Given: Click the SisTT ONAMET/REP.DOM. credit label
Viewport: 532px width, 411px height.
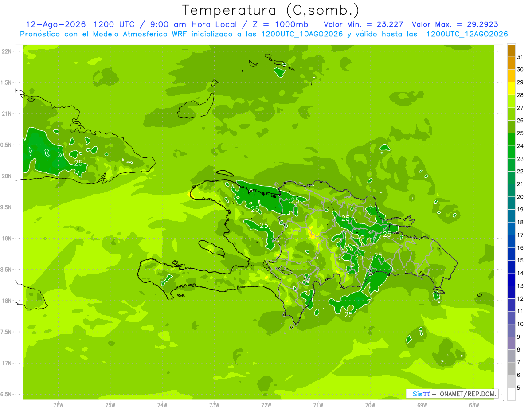Looking at the screenshot, I should click(452, 394).
